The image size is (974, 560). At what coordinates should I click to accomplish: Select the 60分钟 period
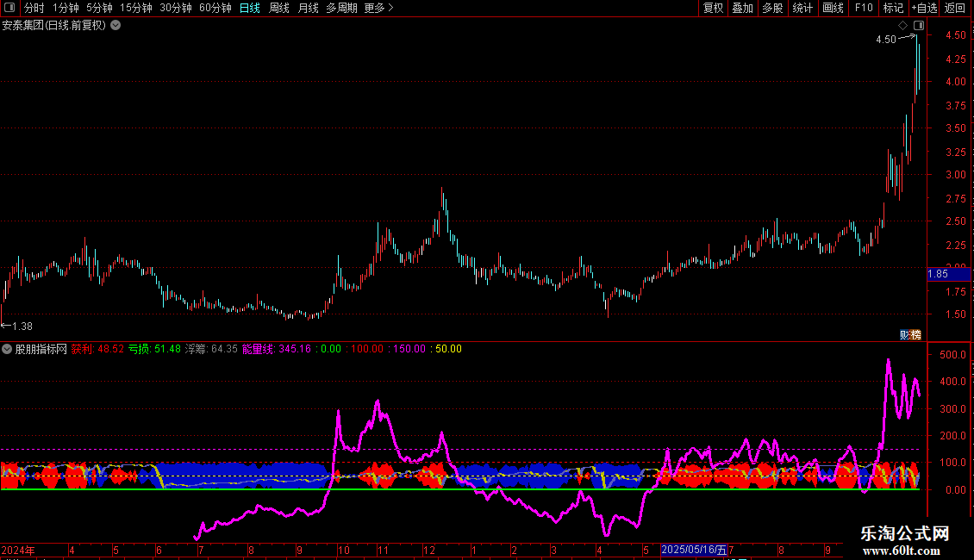click(x=215, y=8)
